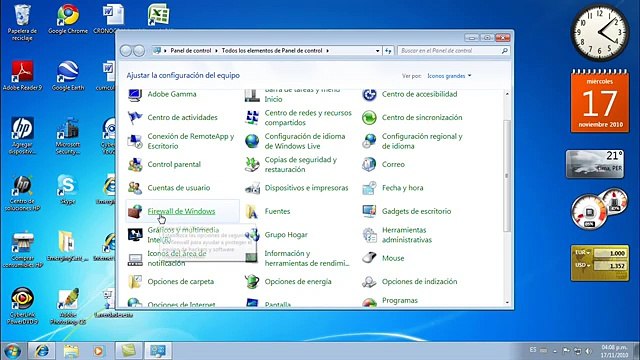This screenshot has height=360, width=640.
Task: Expand arrow after Todos los elementos breadcrumb
Action: (327, 51)
